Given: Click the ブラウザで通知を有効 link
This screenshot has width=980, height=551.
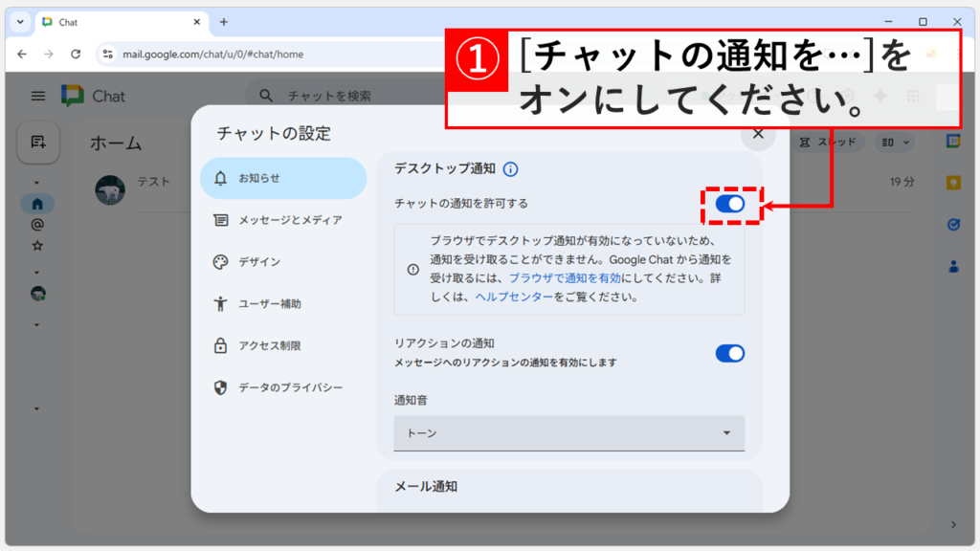Looking at the screenshot, I should [x=567, y=276].
